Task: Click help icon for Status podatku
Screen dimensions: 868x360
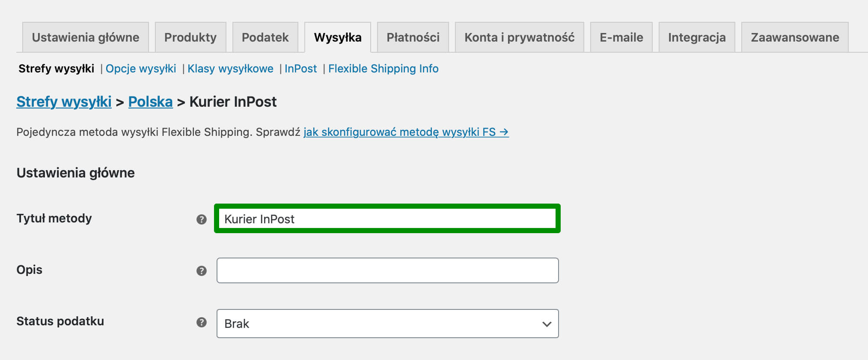Action: point(202,322)
